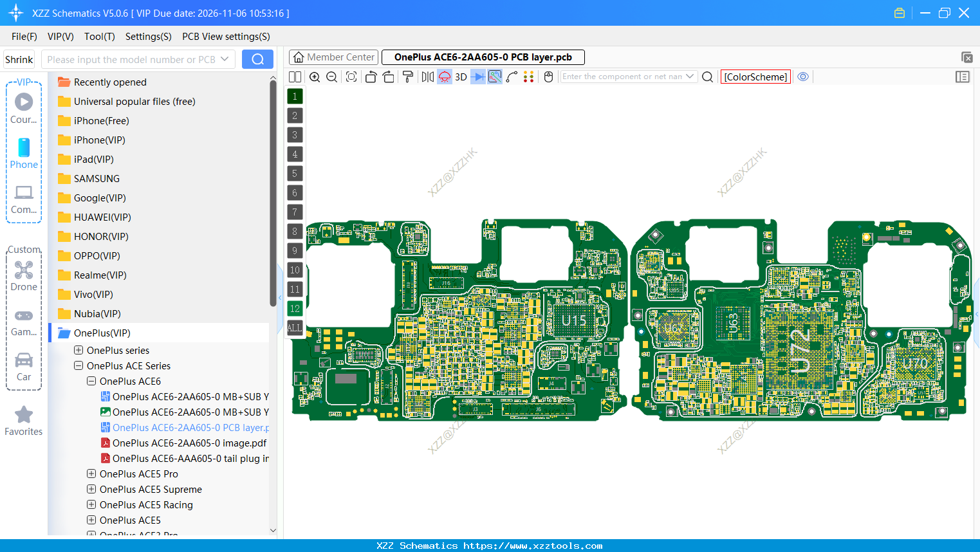The width and height of the screenshot is (980, 552).
Task: Open the ColorScheme picker
Action: click(x=755, y=77)
